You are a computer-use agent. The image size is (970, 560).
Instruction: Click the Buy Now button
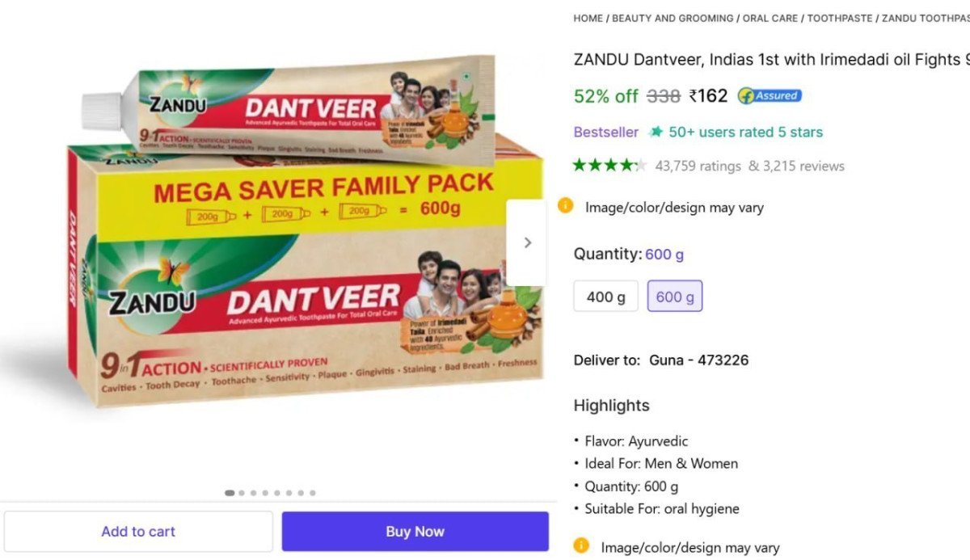tap(415, 531)
